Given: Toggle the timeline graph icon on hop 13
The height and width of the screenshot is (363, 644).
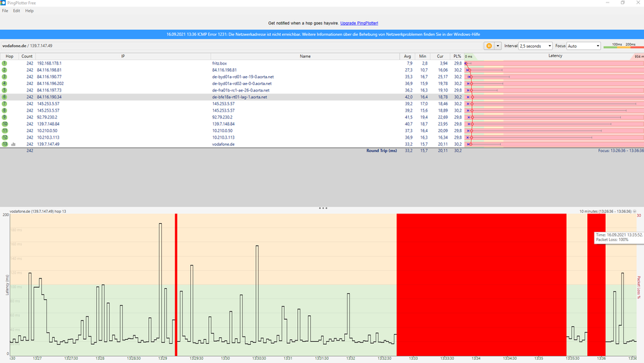Looking at the screenshot, I should click(x=14, y=144).
